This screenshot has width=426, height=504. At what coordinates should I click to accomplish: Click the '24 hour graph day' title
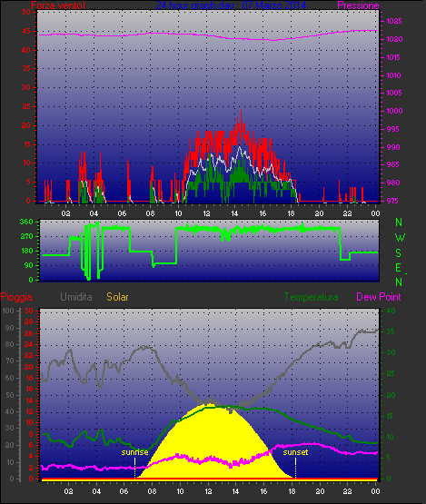[231, 5]
